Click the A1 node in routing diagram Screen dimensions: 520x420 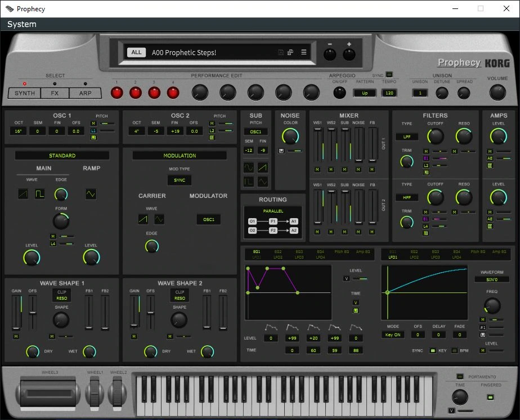(294, 222)
